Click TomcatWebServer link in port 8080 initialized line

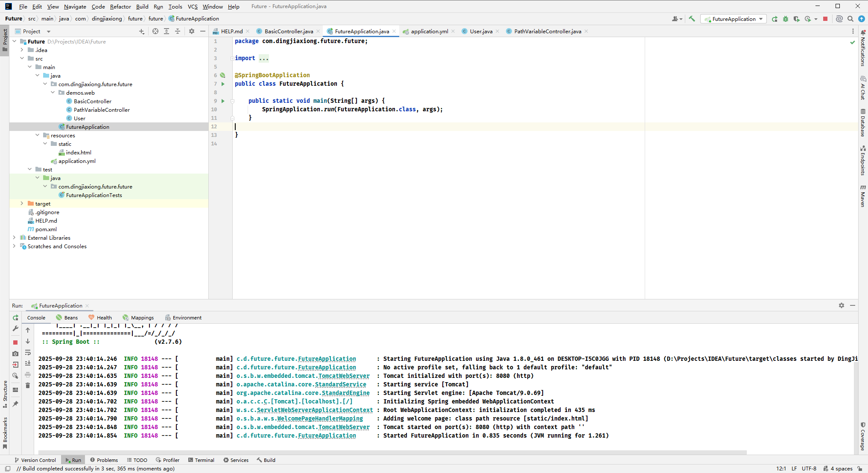pos(344,376)
